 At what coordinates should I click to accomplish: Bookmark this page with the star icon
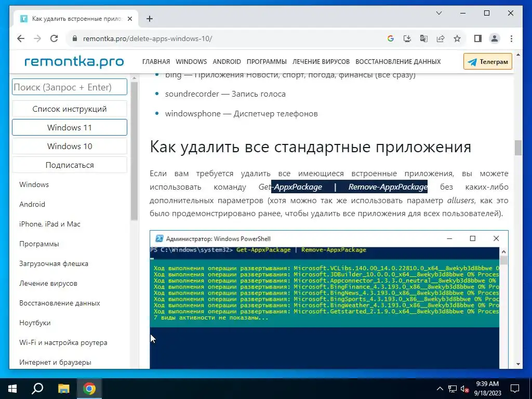[x=457, y=38]
